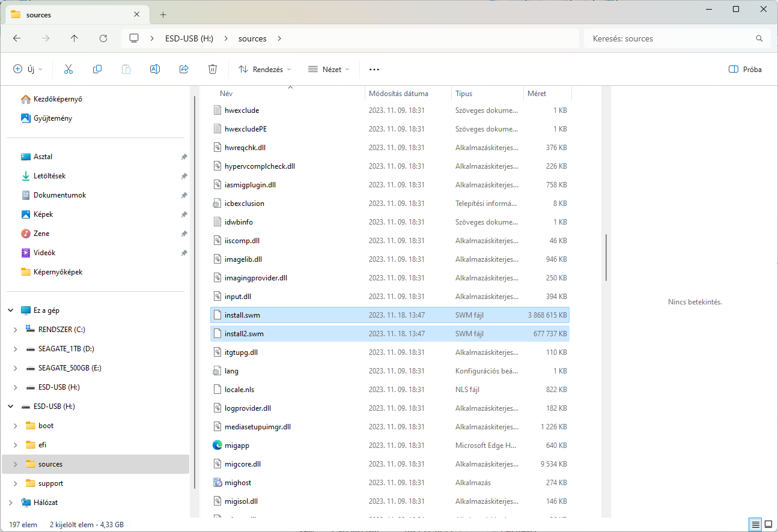Select hypervcomplcheck.dll file
Viewport: 778px width, 532px height.
coord(390,166)
